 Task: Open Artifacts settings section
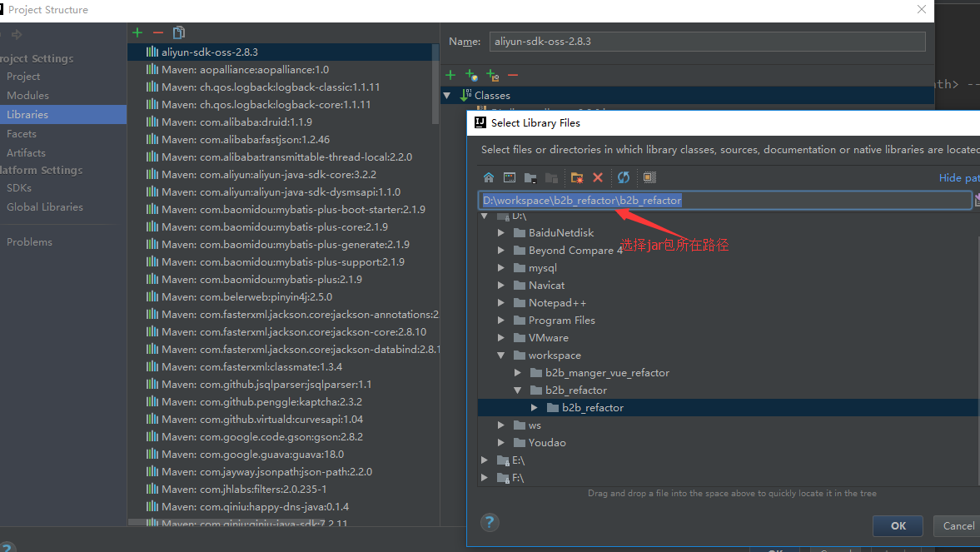coord(26,152)
